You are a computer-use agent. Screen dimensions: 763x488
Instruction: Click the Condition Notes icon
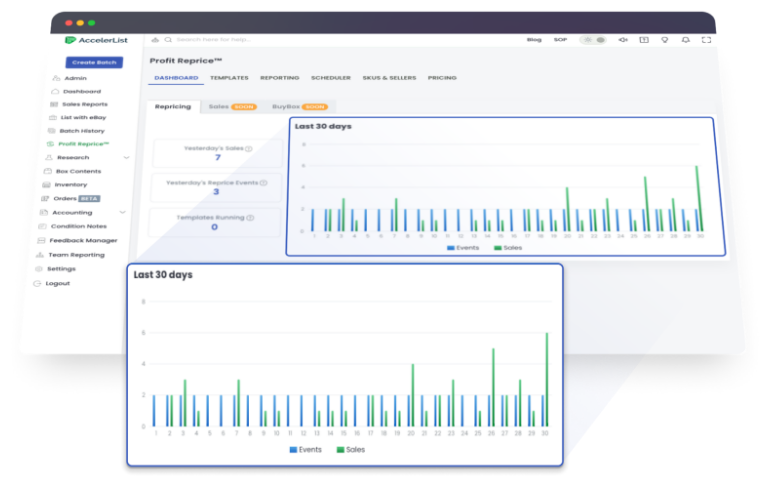(42, 226)
